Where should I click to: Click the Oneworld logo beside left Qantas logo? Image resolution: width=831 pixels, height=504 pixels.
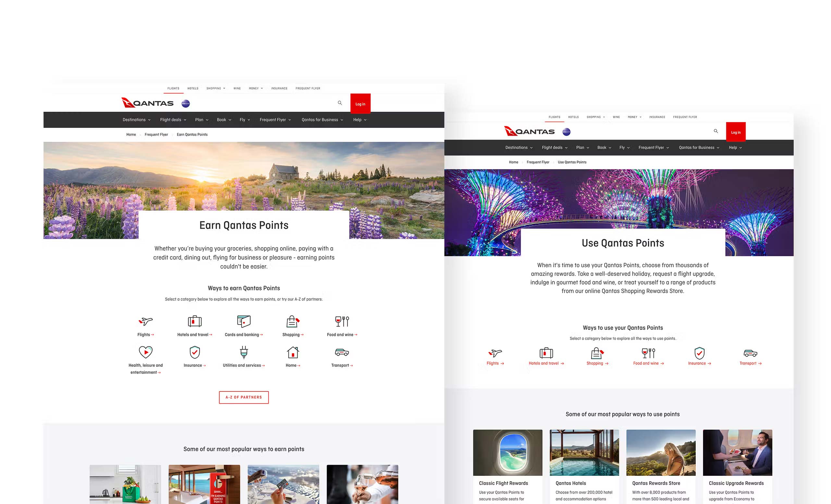[185, 104]
